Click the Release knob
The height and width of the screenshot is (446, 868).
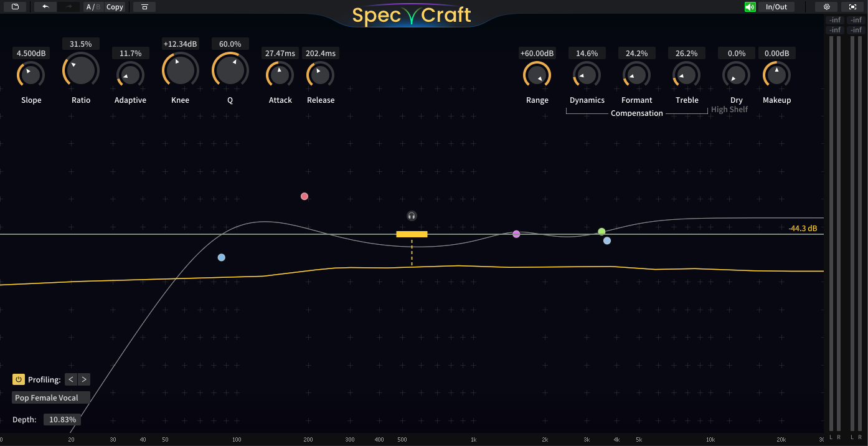[321, 75]
